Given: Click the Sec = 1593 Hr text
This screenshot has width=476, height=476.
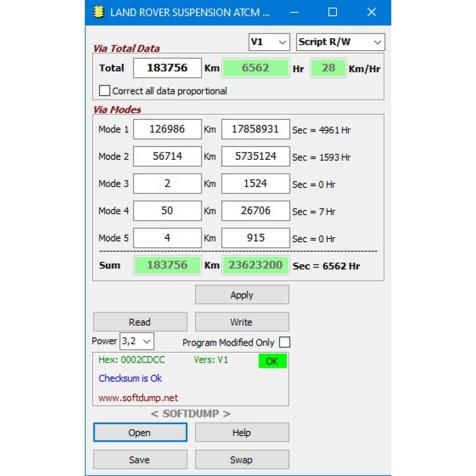Looking at the screenshot, I should 321,157.
